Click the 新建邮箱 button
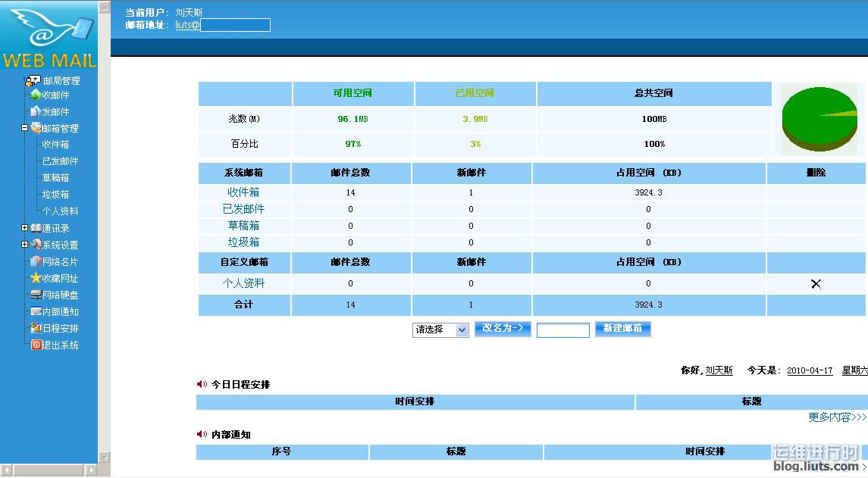 point(622,329)
